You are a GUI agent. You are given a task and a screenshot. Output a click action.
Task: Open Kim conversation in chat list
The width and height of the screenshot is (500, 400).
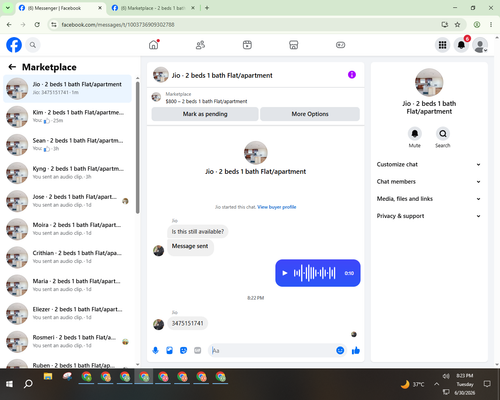pos(67,117)
